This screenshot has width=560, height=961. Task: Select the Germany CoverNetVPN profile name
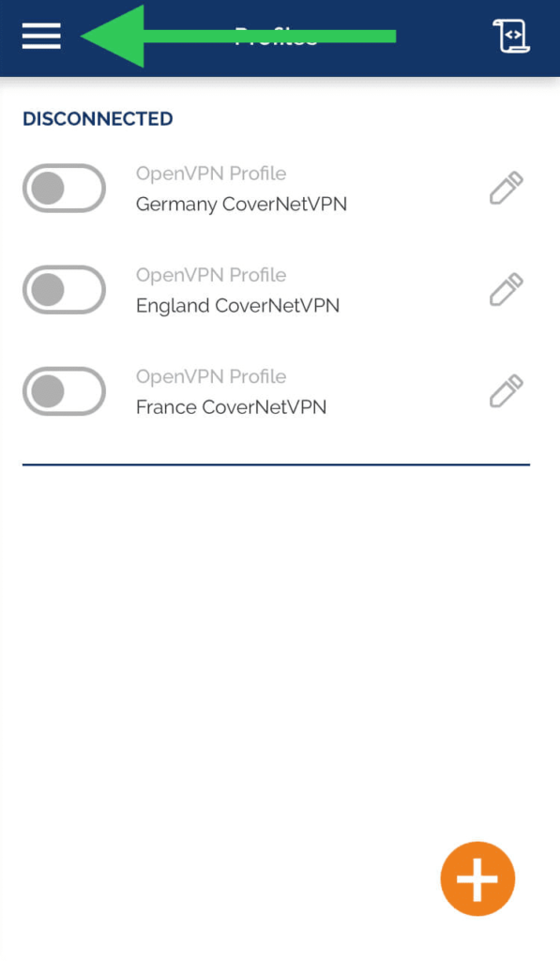tap(241, 204)
